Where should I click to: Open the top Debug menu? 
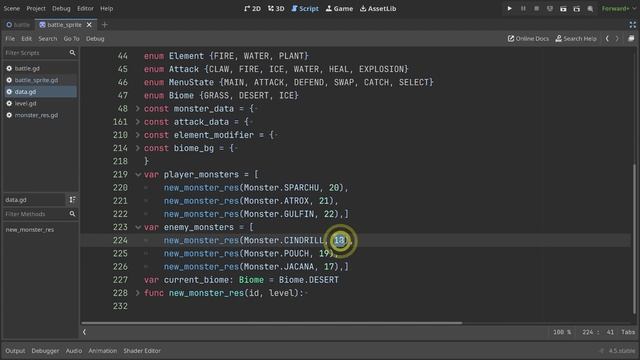61,9
